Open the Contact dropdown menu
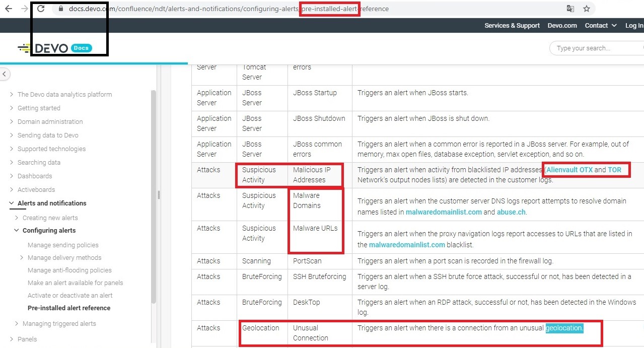Screen dimensions: 644x348 [601, 26]
